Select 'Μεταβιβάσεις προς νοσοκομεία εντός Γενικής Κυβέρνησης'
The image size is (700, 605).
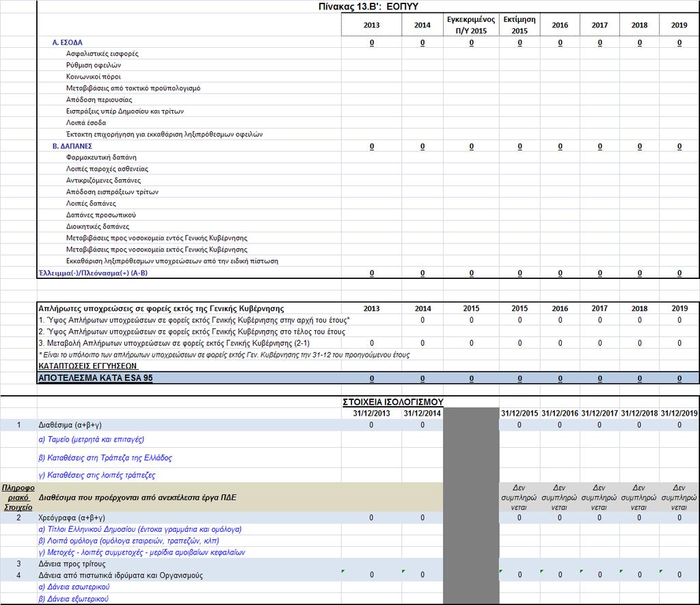click(157, 238)
